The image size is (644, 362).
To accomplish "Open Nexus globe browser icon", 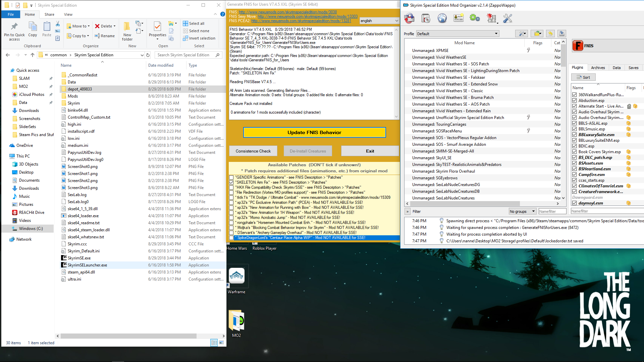I will pos(442,18).
